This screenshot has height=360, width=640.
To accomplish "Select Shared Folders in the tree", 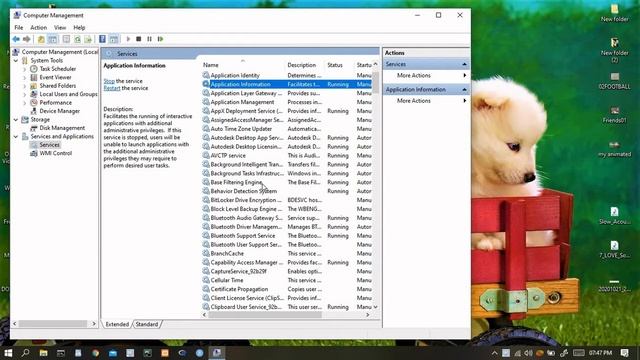I will pyautogui.click(x=58, y=86).
